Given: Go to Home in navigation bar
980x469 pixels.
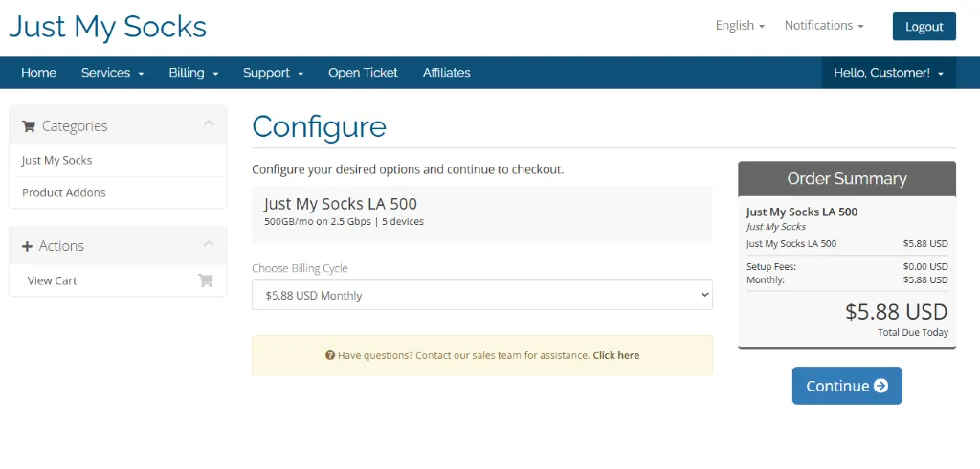Looking at the screenshot, I should click(38, 73).
